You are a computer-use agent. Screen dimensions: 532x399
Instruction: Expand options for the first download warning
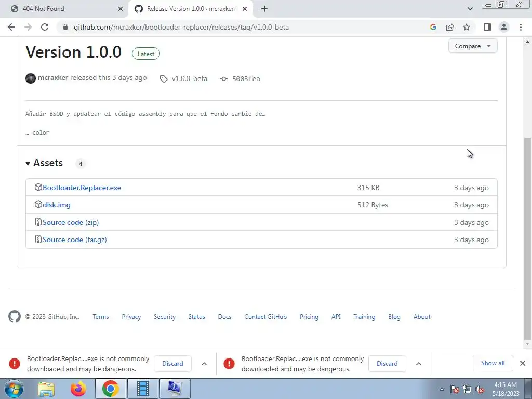pyautogui.click(x=204, y=364)
